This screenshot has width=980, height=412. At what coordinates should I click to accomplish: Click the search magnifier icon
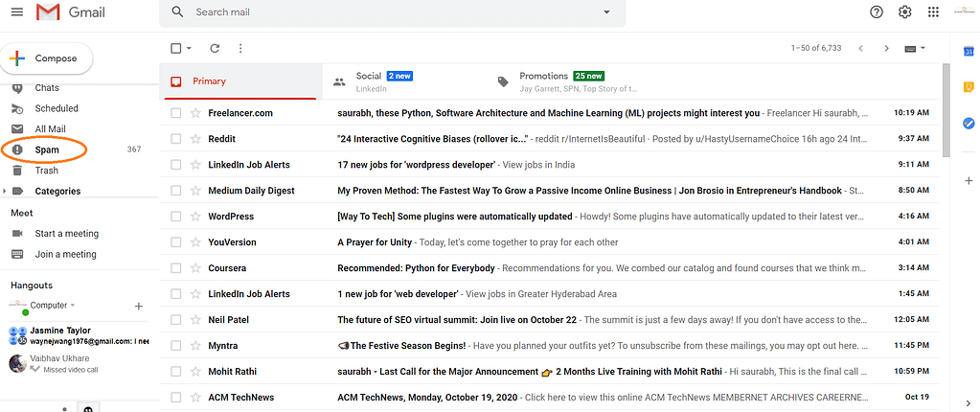(x=177, y=11)
